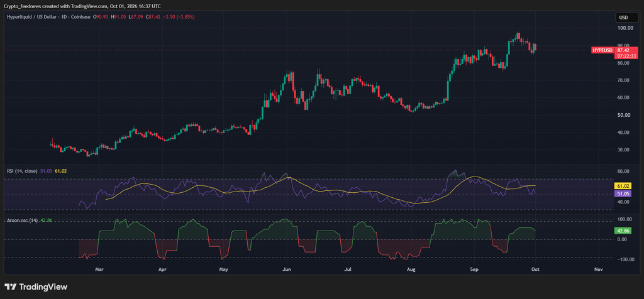Select the 87.42 current price tag
The image size is (644, 299).
(623, 50)
